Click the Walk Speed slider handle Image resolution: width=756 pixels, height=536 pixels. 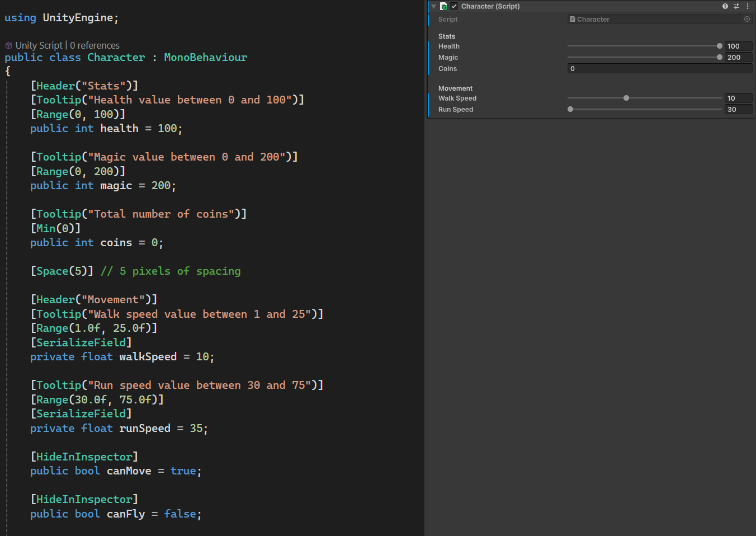[626, 98]
